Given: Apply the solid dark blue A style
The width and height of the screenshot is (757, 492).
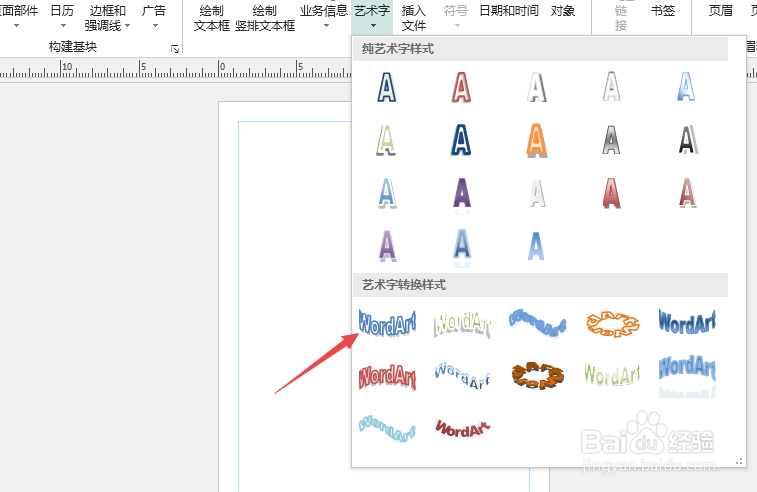Looking at the screenshot, I should pos(461,140).
